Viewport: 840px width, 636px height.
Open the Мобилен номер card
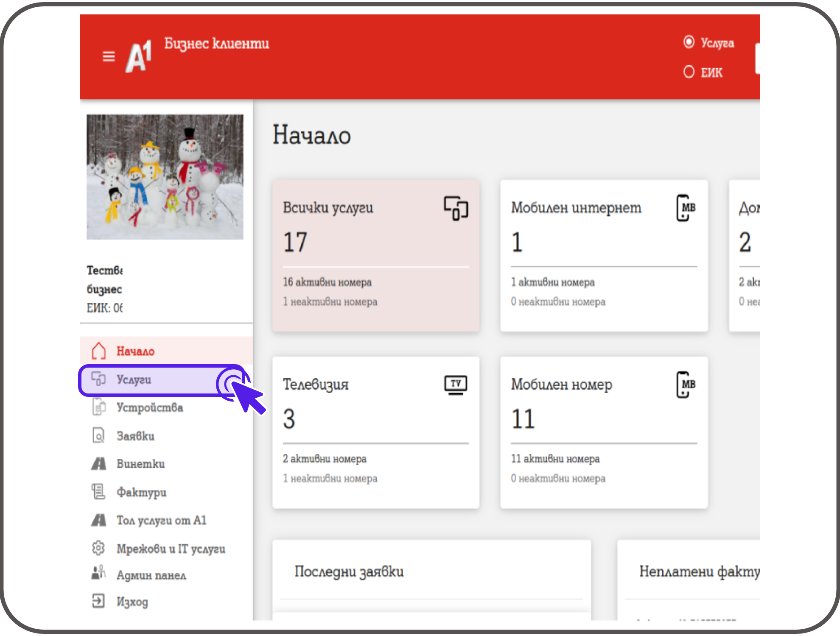(604, 432)
